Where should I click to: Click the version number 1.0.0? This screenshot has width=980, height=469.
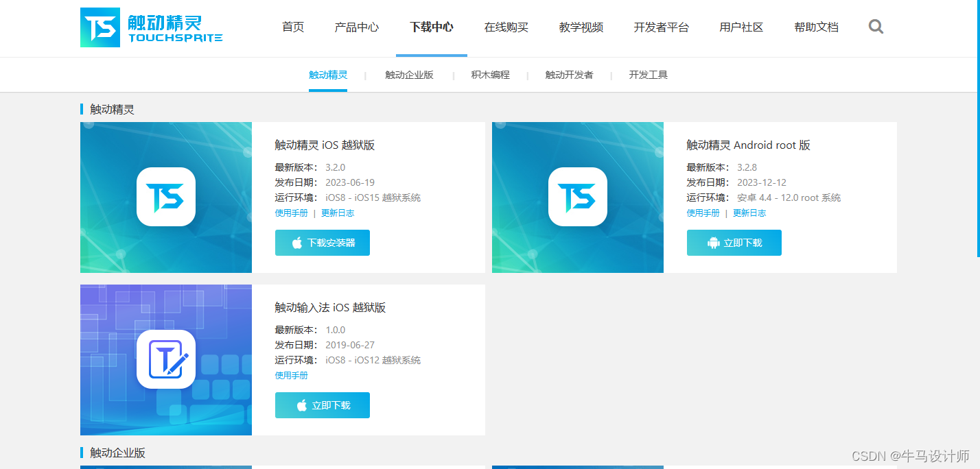(336, 330)
